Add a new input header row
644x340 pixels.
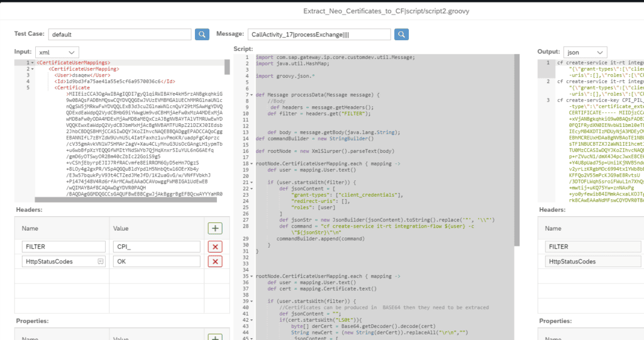tap(215, 228)
